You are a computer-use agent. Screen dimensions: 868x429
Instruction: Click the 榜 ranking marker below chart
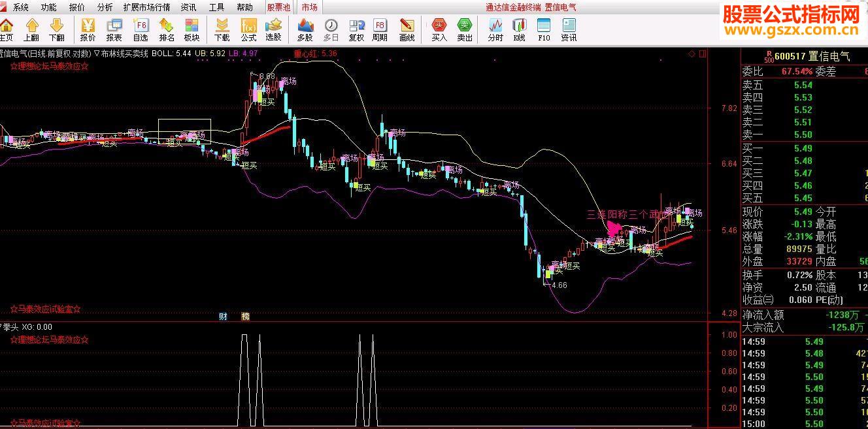(x=245, y=317)
